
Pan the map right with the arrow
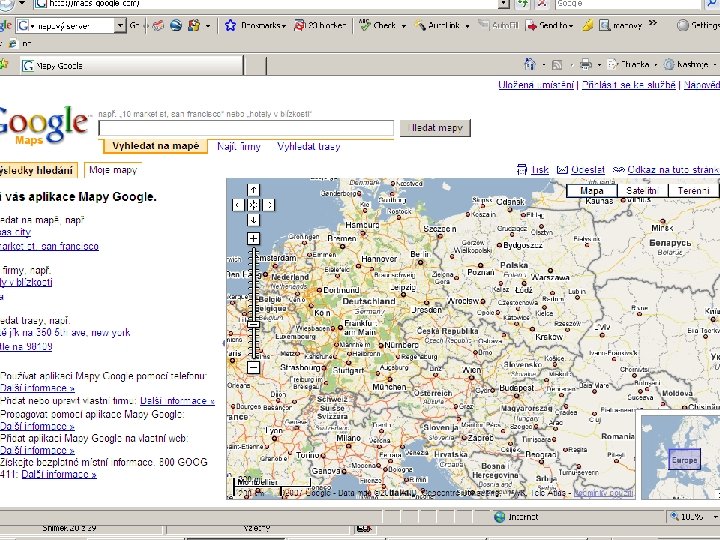tap(269, 205)
